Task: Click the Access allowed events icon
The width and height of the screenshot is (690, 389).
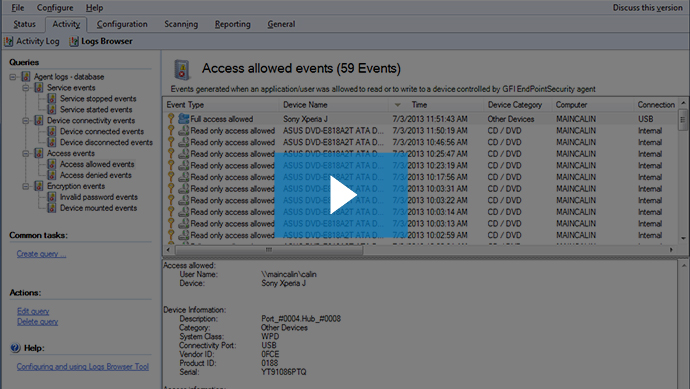Action: [52, 164]
